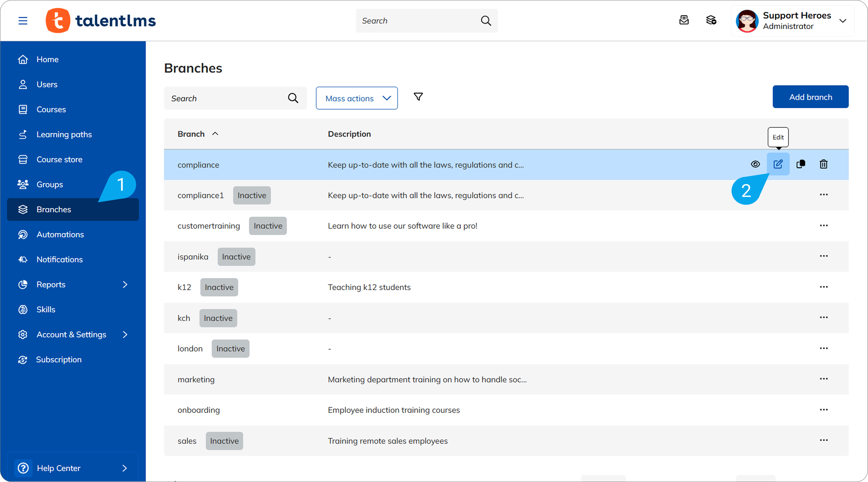This screenshot has width=868, height=482.
Task: Expand the Support Heroes profile menu
Action: (843, 21)
